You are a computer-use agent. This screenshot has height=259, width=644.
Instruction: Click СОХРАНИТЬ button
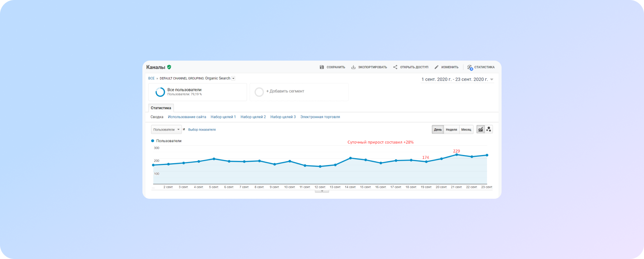(x=333, y=67)
